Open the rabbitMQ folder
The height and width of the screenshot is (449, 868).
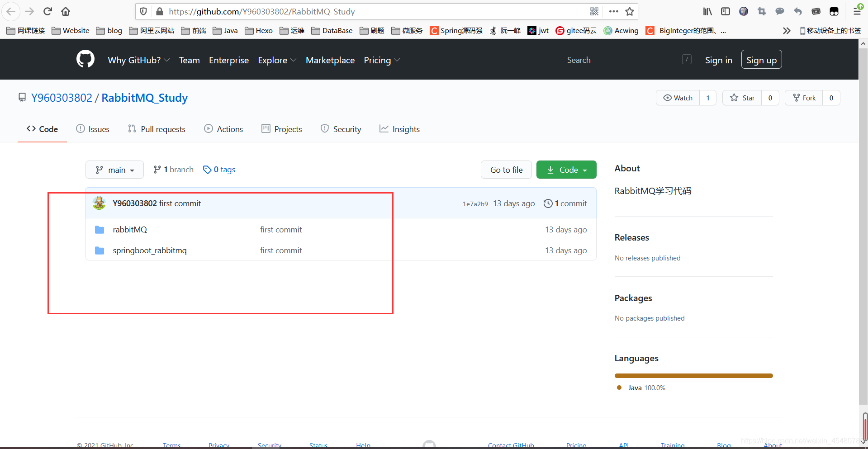[x=130, y=229]
